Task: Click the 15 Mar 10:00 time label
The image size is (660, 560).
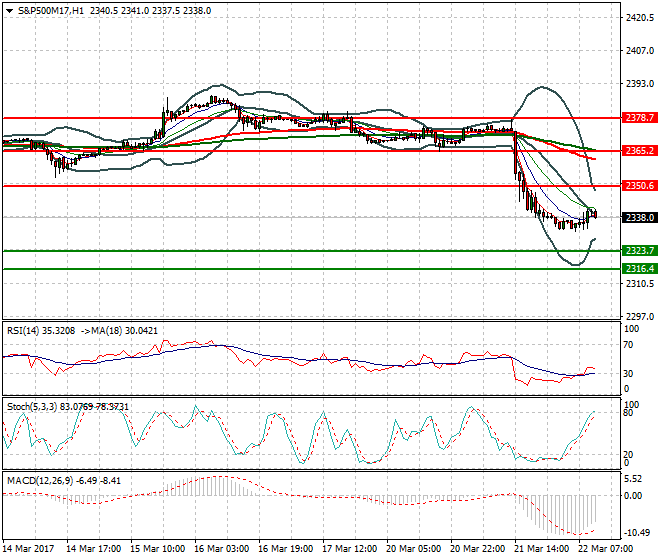Action: point(157,549)
